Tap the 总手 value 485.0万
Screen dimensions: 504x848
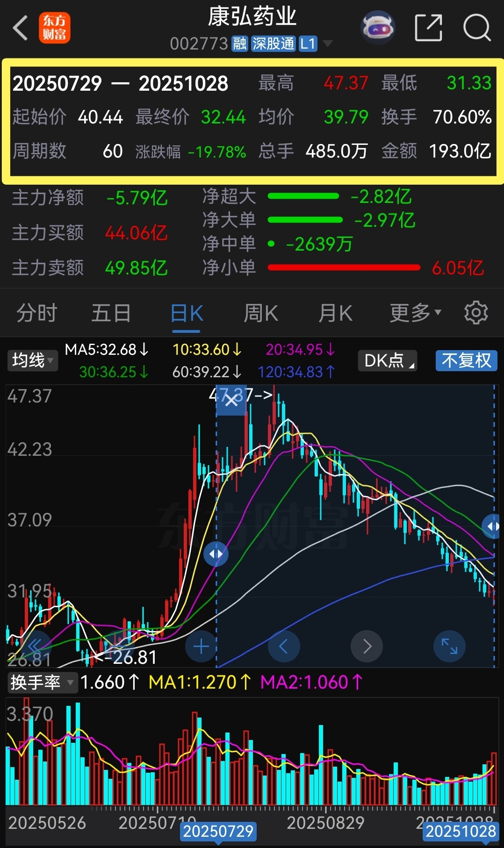pyautogui.click(x=337, y=151)
